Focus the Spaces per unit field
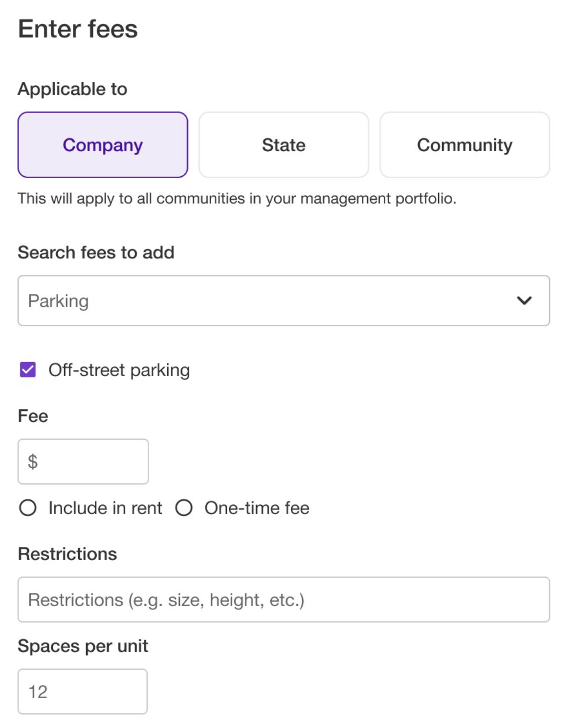This screenshot has height=728, width=574. pos(82,692)
